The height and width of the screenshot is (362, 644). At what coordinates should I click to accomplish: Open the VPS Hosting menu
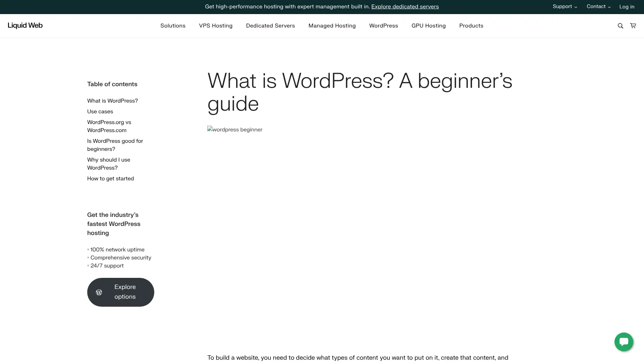point(216,26)
